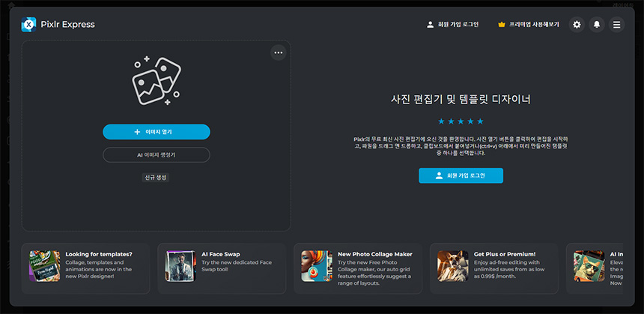
Task: Click the food templates thumbnail
Action: tap(45, 266)
